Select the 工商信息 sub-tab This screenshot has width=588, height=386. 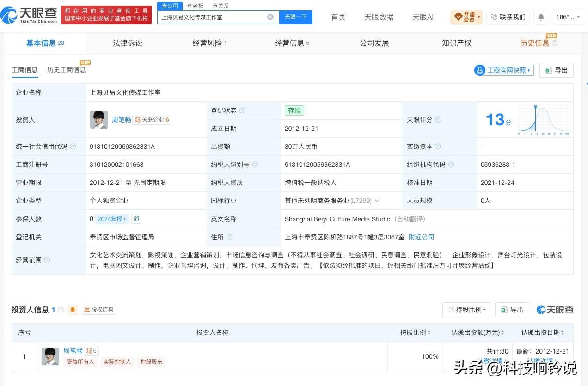[24, 70]
